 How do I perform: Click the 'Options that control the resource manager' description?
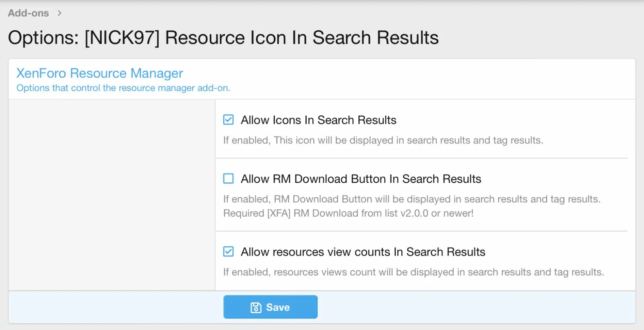coord(123,88)
